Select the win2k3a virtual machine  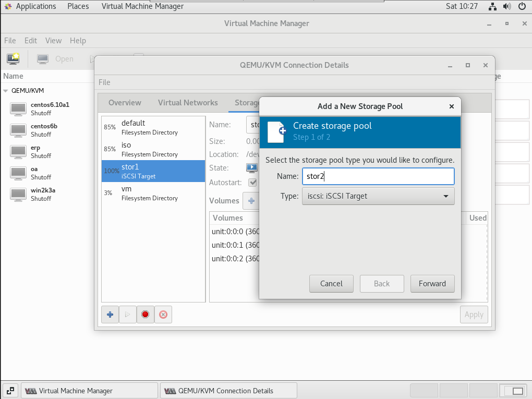pos(47,195)
